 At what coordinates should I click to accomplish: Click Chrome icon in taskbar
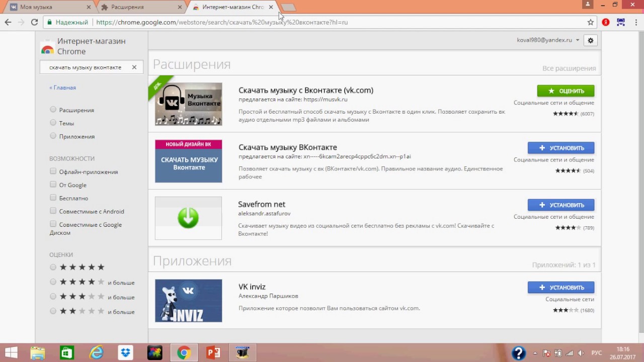coord(184,352)
